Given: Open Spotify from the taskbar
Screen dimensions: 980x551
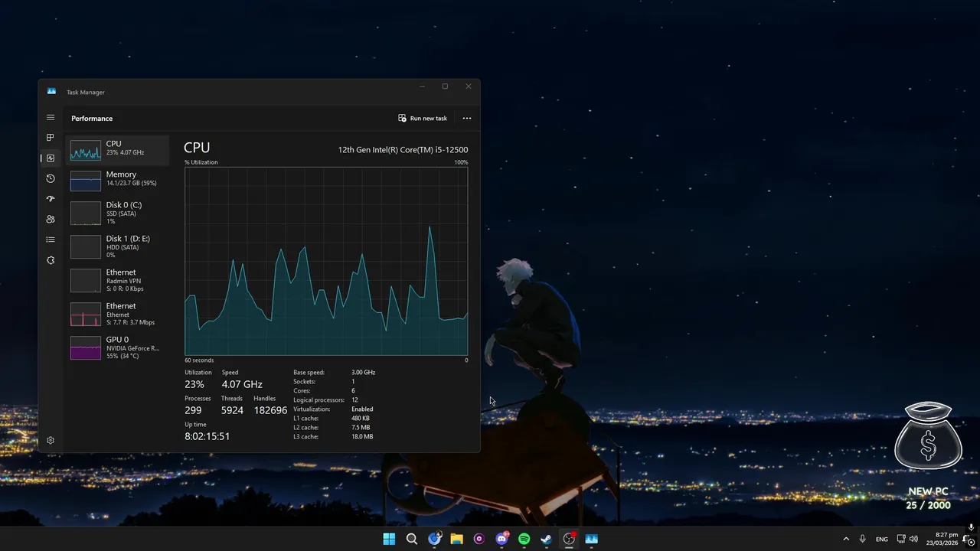Looking at the screenshot, I should click(524, 539).
